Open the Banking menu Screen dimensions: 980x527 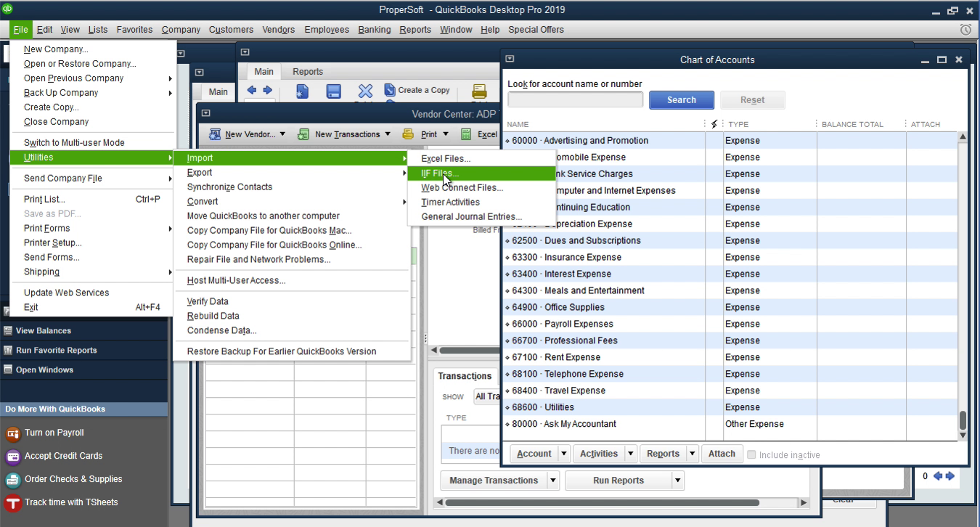(374, 30)
